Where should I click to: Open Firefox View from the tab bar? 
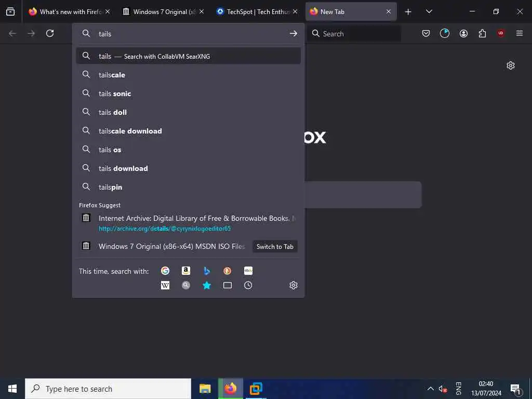coord(10,11)
